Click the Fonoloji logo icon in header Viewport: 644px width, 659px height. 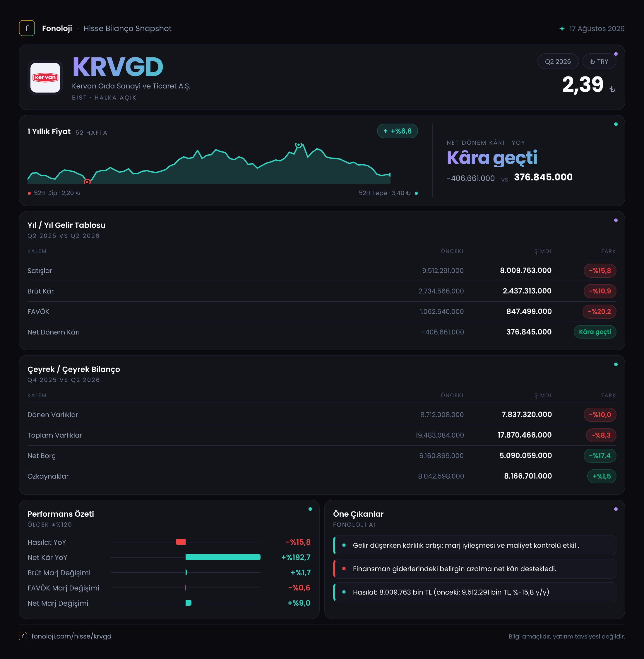tap(27, 28)
